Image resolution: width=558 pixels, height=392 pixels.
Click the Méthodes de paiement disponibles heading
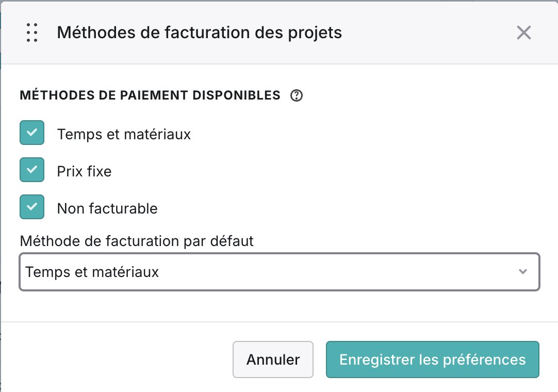click(150, 95)
